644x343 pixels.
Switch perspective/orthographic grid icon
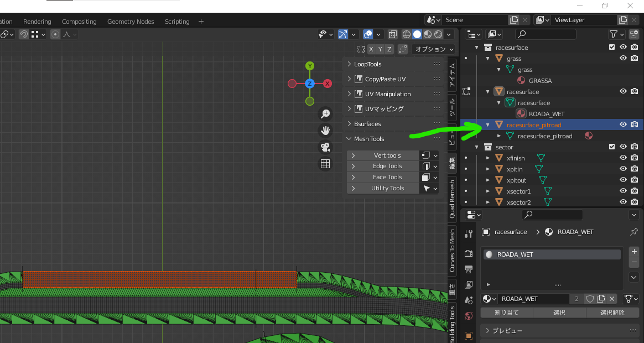coord(325,164)
